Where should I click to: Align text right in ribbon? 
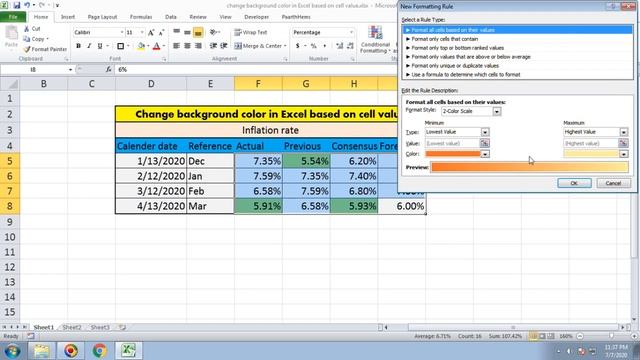(198, 46)
